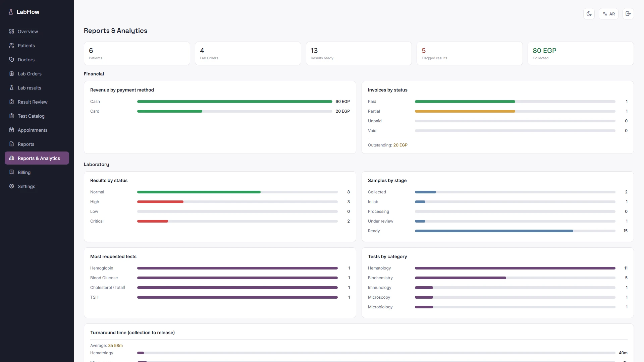Click the Reports & Analytics page heading
This screenshot has height=362, width=644.
pos(115,31)
